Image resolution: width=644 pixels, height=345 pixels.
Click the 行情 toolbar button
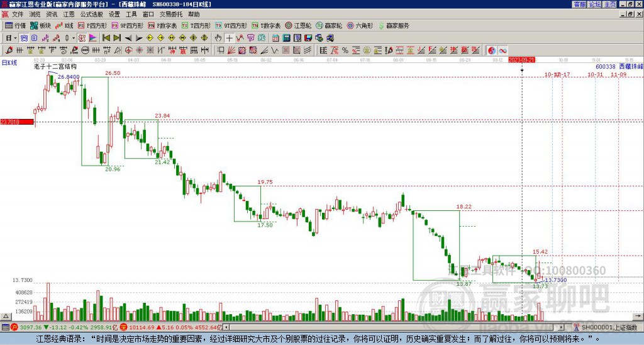coord(15,25)
